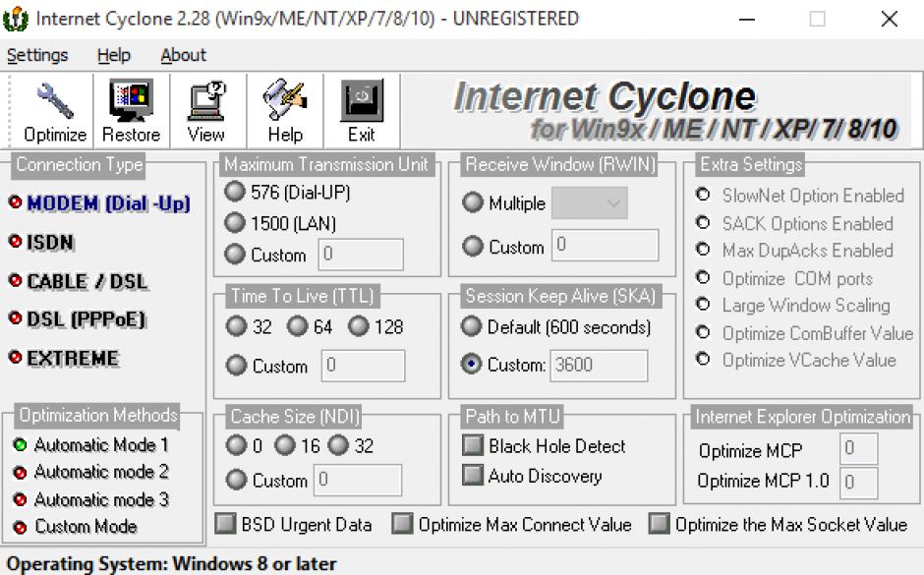Viewport: 924px width, 575px height.
Task: Enable Optimize Max Connect Value checkbox
Action: (x=402, y=523)
